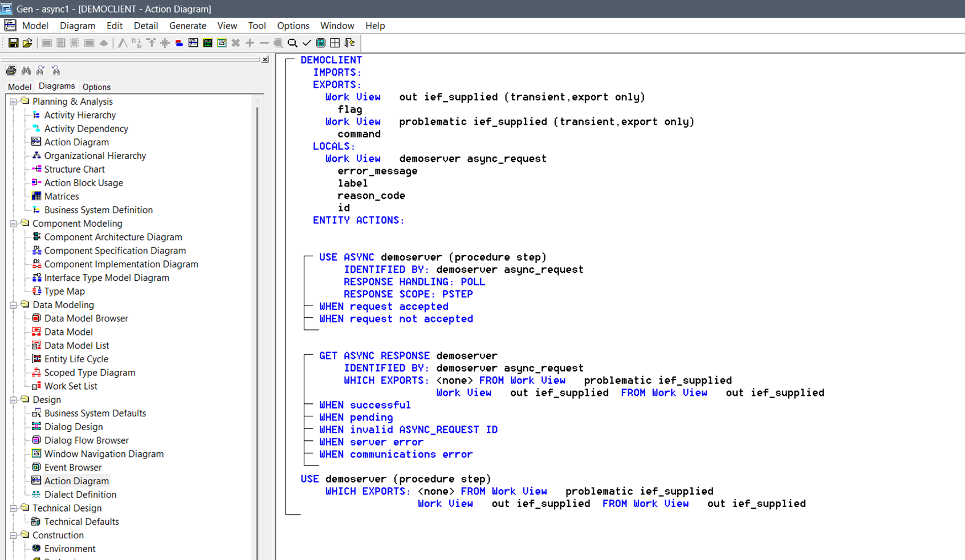The width and height of the screenshot is (965, 560).
Task: Select Window Navigation Diagram tree item
Action: pyautogui.click(x=104, y=454)
